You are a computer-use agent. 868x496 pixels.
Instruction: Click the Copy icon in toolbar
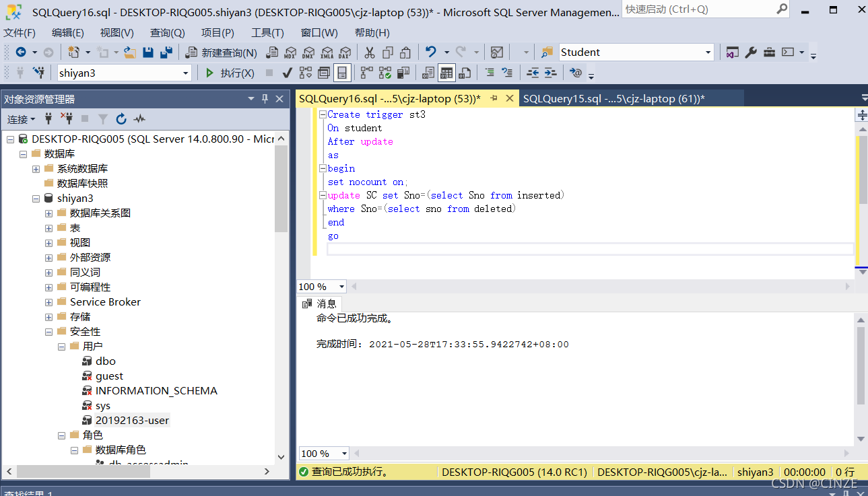point(388,52)
